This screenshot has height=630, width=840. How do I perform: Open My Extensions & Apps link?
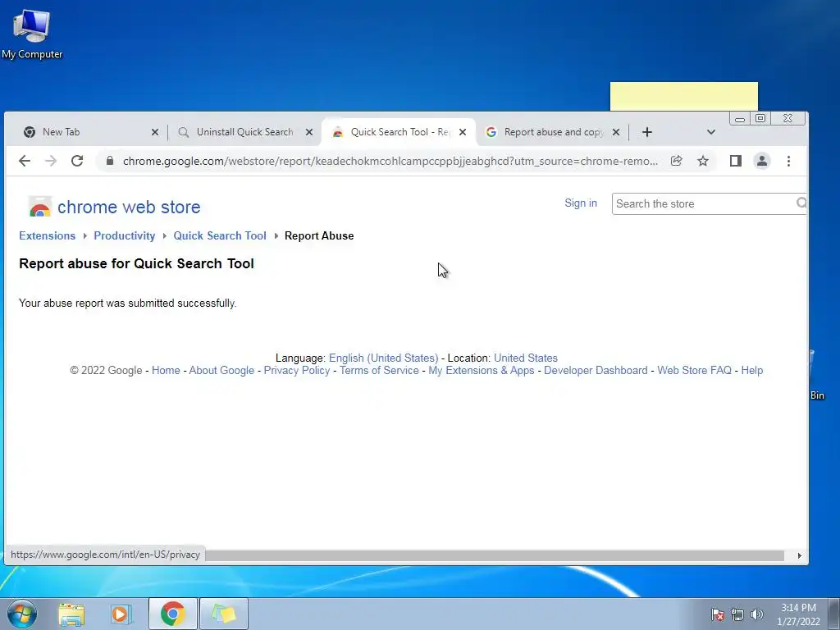[481, 370]
